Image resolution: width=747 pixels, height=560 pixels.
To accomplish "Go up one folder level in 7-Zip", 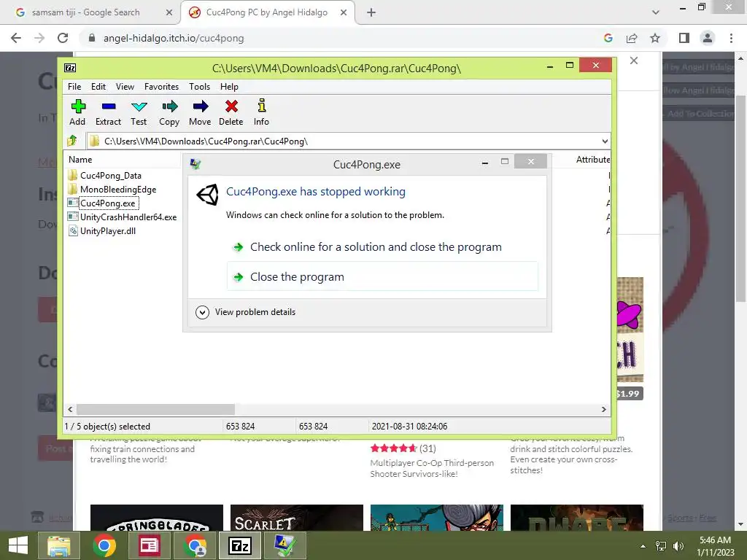I will [72, 141].
